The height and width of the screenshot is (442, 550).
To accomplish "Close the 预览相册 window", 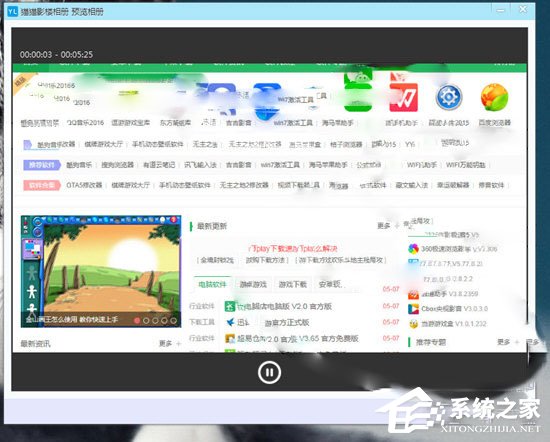I will [x=523, y=9].
